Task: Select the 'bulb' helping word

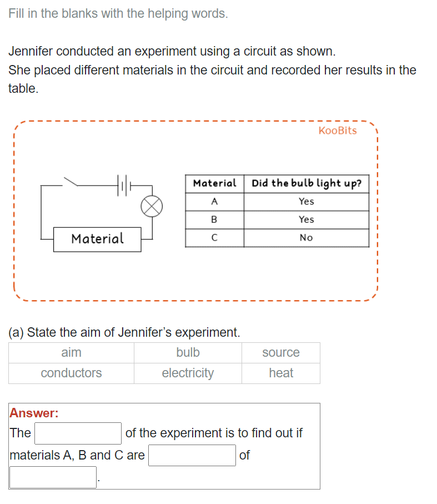Action: (187, 352)
